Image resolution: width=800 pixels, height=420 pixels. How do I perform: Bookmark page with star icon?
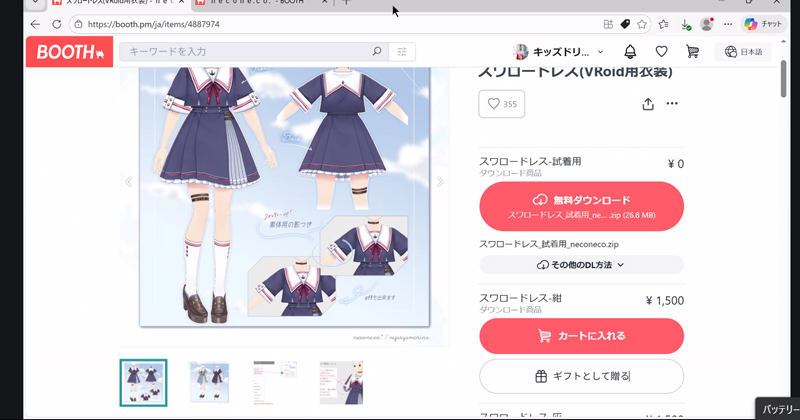point(642,24)
